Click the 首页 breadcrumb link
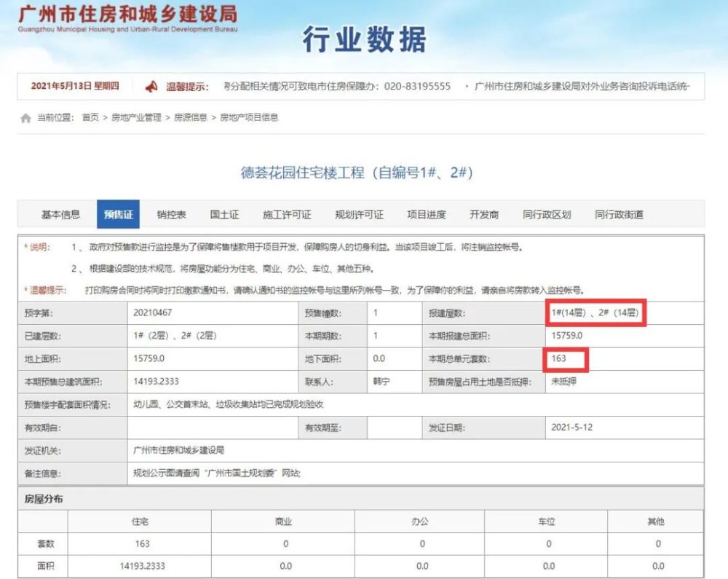Image resolution: width=728 pixels, height=579 pixels. point(90,117)
